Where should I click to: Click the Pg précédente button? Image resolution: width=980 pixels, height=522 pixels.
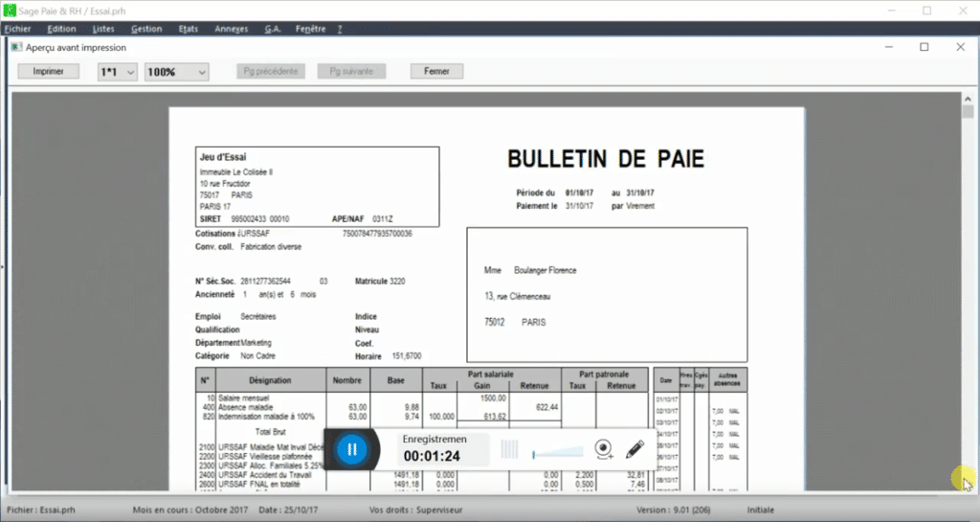click(x=271, y=71)
